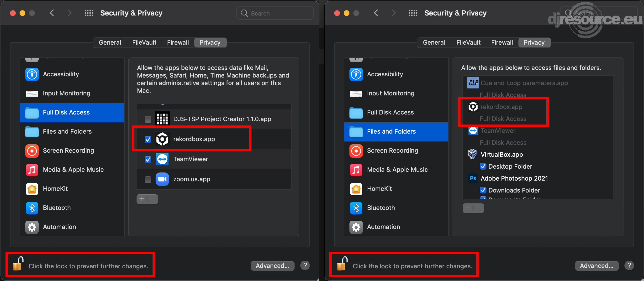Click TeamViewer icon in left window list
This screenshot has width=644, height=281.
click(162, 159)
